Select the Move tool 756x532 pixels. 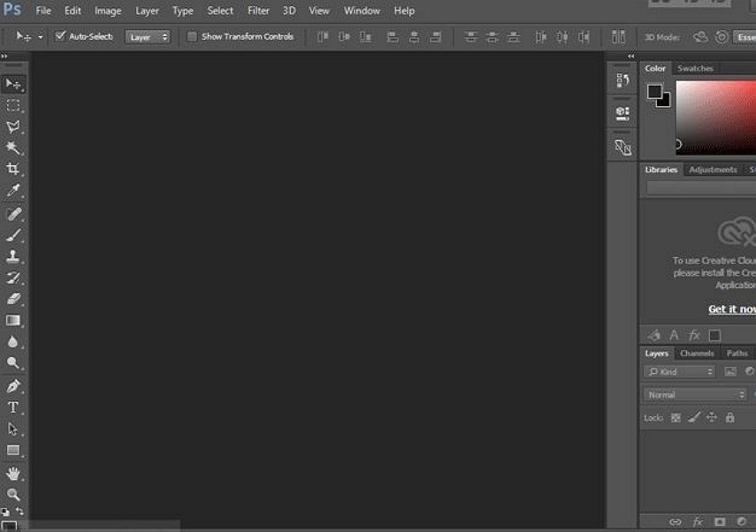[13, 84]
